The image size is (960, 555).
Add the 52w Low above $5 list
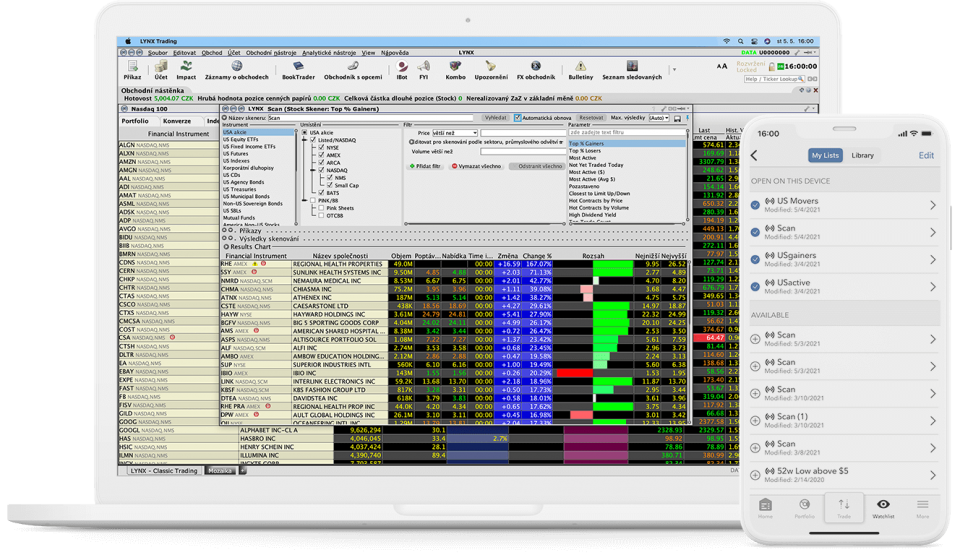coord(755,475)
